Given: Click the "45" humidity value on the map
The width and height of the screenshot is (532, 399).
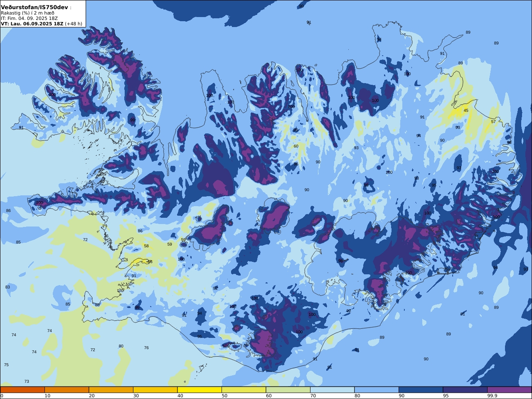Looking at the screenshot, I should (x=466, y=111).
